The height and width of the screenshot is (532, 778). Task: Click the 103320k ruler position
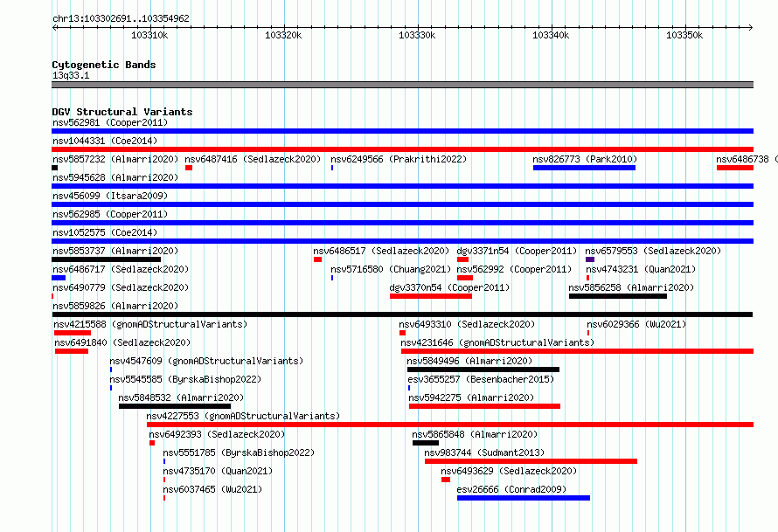(x=283, y=35)
